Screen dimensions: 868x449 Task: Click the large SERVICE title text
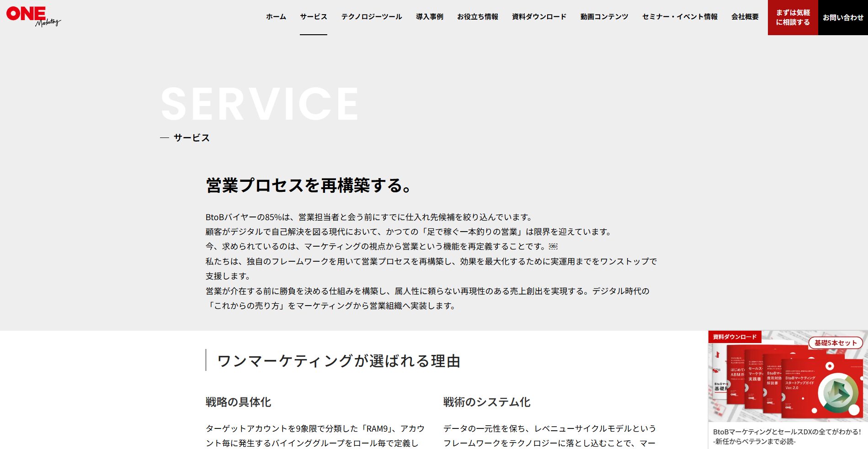coord(260,104)
